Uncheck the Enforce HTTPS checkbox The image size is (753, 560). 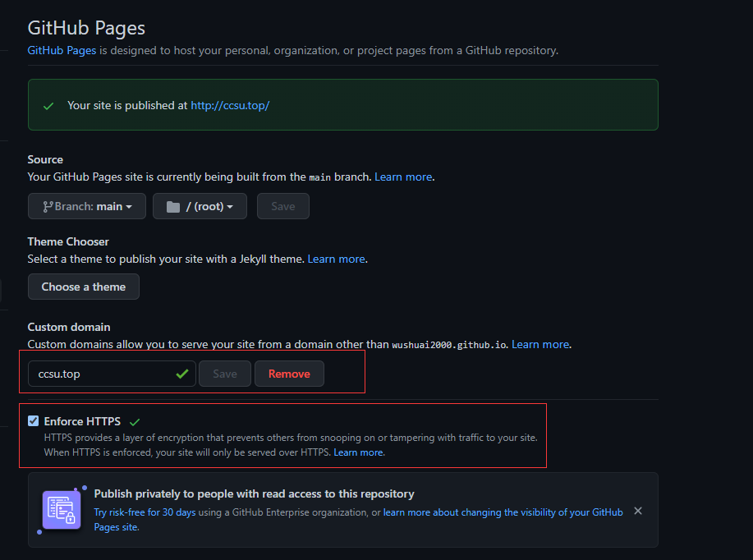tap(33, 421)
